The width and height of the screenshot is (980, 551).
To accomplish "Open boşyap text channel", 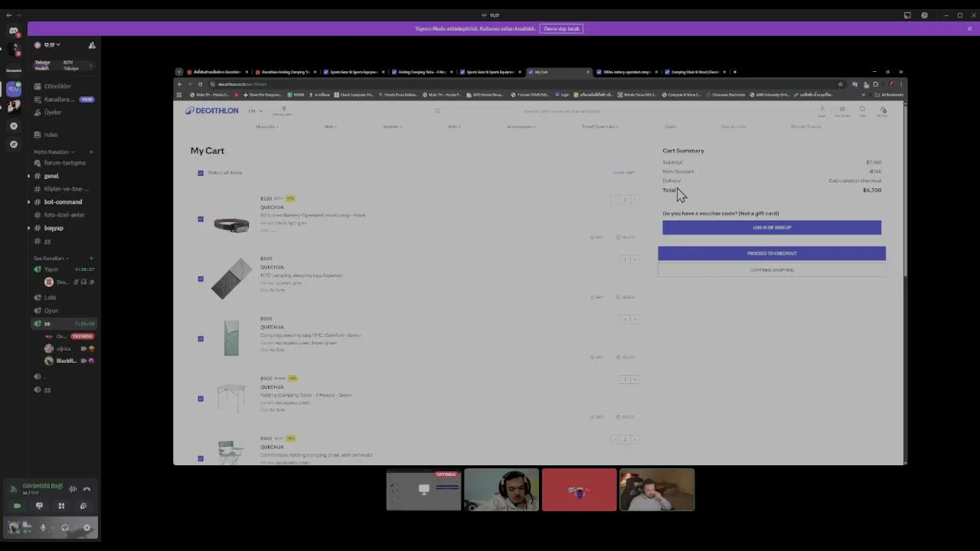I will (x=54, y=228).
